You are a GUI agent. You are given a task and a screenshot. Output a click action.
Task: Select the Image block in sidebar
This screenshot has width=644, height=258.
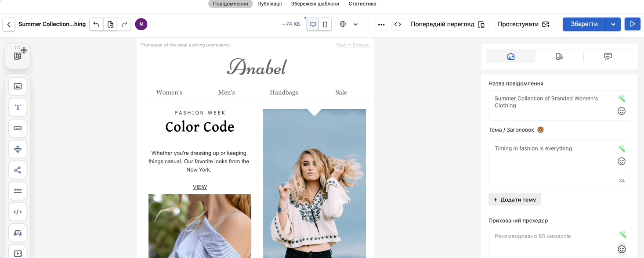pyautogui.click(x=18, y=86)
